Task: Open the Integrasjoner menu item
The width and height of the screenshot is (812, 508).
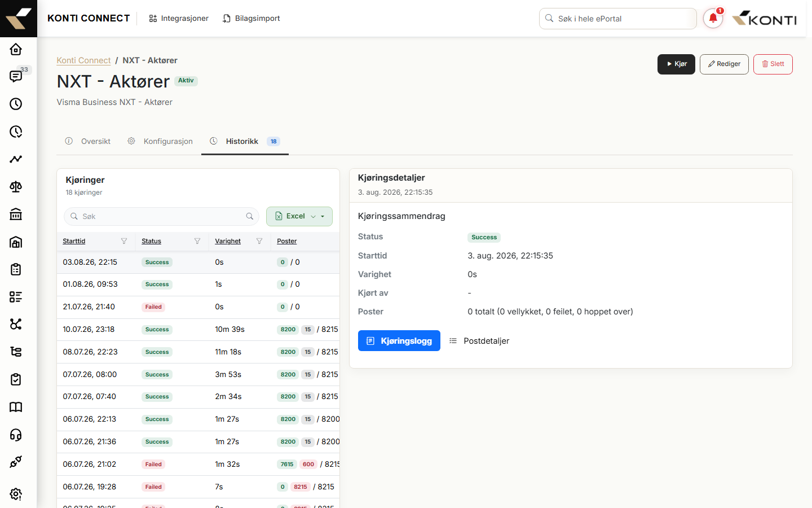Action: pyautogui.click(x=179, y=19)
